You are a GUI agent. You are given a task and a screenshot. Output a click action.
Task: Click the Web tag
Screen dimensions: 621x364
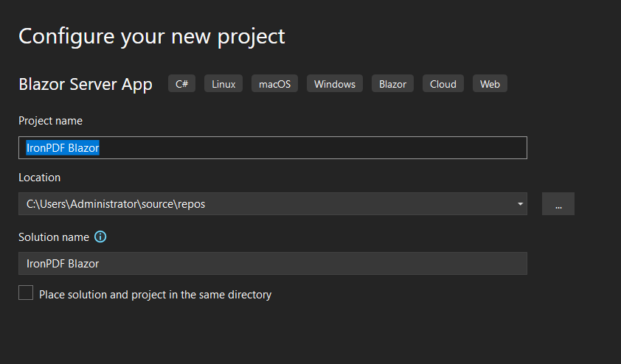click(490, 84)
